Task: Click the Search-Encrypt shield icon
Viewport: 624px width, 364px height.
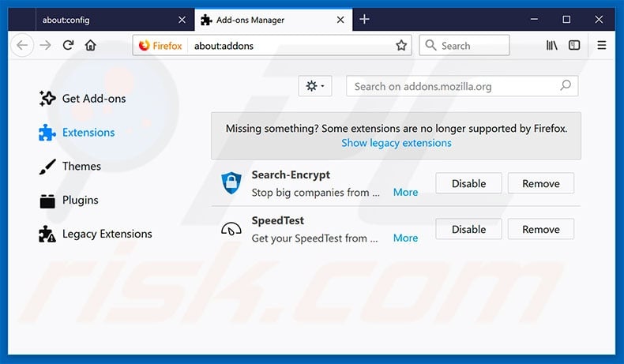Action: pyautogui.click(x=231, y=183)
